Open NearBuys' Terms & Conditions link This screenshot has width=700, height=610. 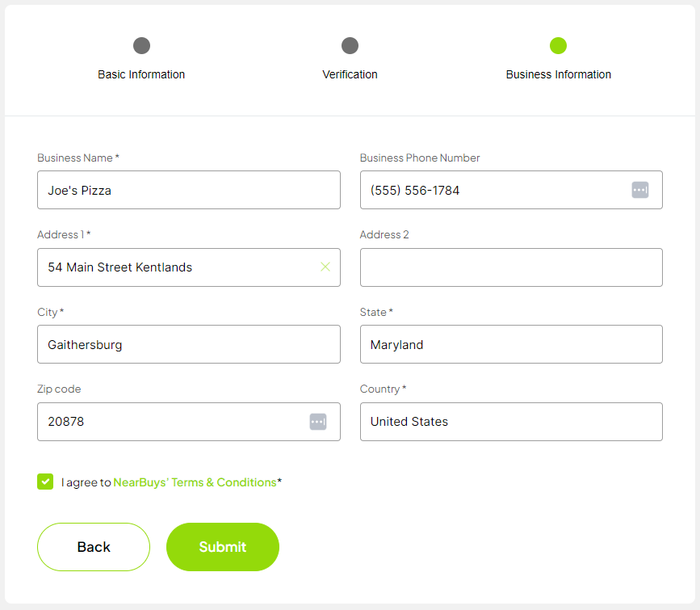coord(195,482)
